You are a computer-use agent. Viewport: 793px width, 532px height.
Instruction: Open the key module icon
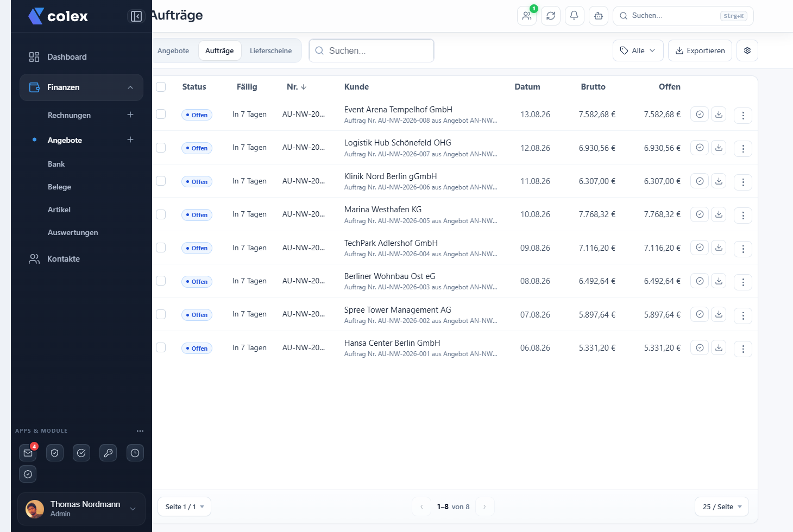109,453
